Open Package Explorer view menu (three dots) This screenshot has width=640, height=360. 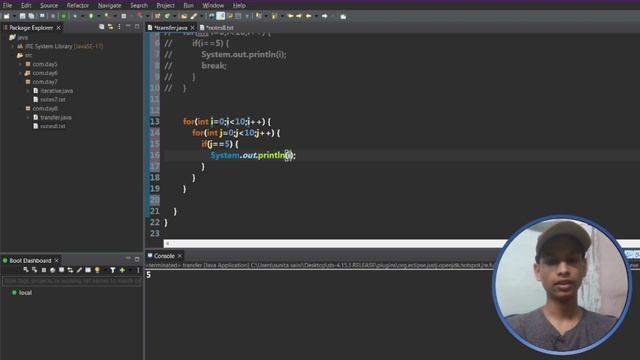[119, 27]
